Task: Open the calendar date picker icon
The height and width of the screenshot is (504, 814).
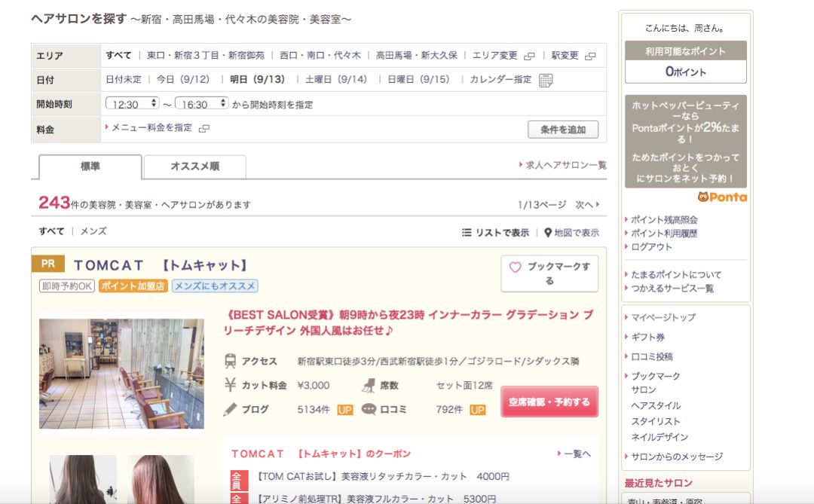Action: pos(546,80)
